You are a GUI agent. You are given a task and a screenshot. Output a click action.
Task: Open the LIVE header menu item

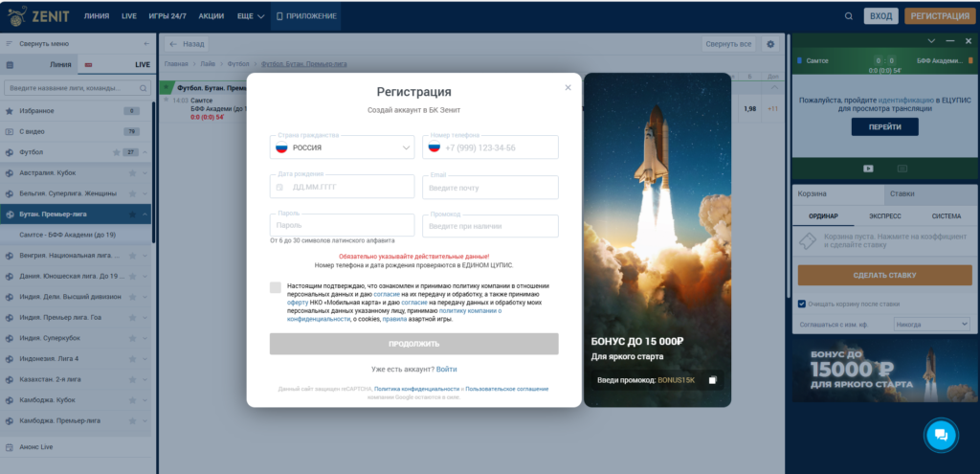point(129,16)
